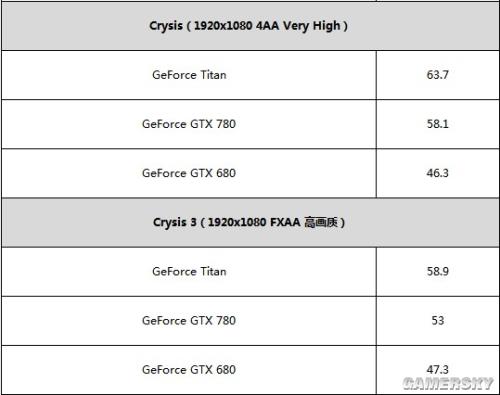Select GeForce GTX 780 under Crysis 3
This screenshot has height=395, width=500.
pos(189,321)
